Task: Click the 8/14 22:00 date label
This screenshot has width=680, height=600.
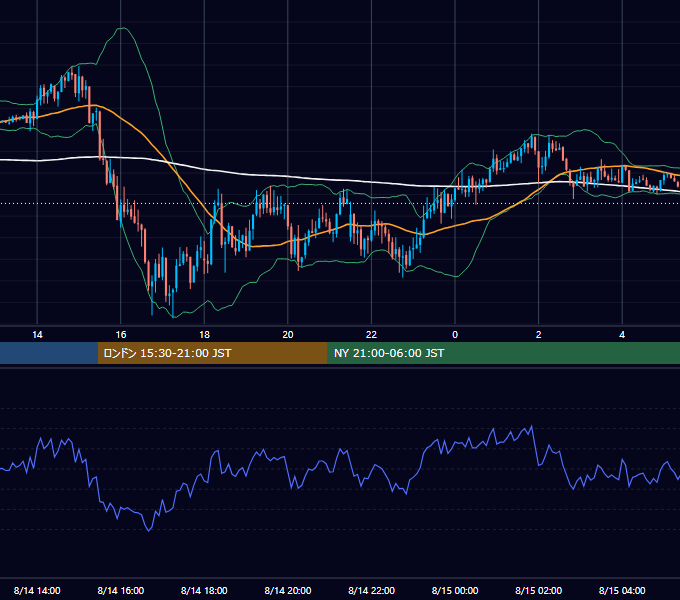Action: click(371, 590)
